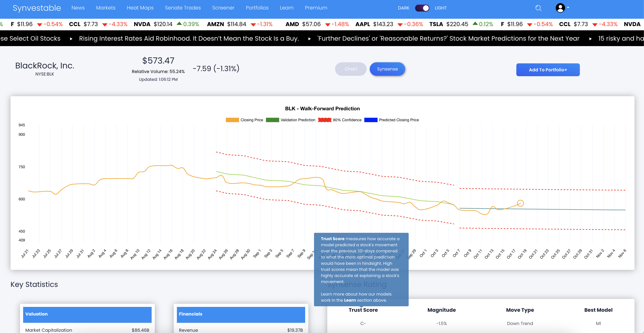644x333 pixels.
Task: Click the Best Model column header
Action: pyautogui.click(x=598, y=310)
